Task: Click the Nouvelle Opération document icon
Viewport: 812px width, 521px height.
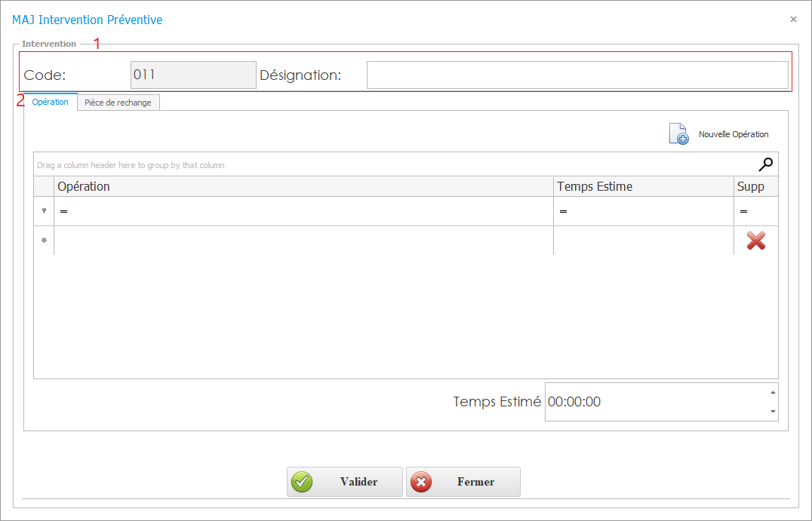Action: (x=678, y=133)
